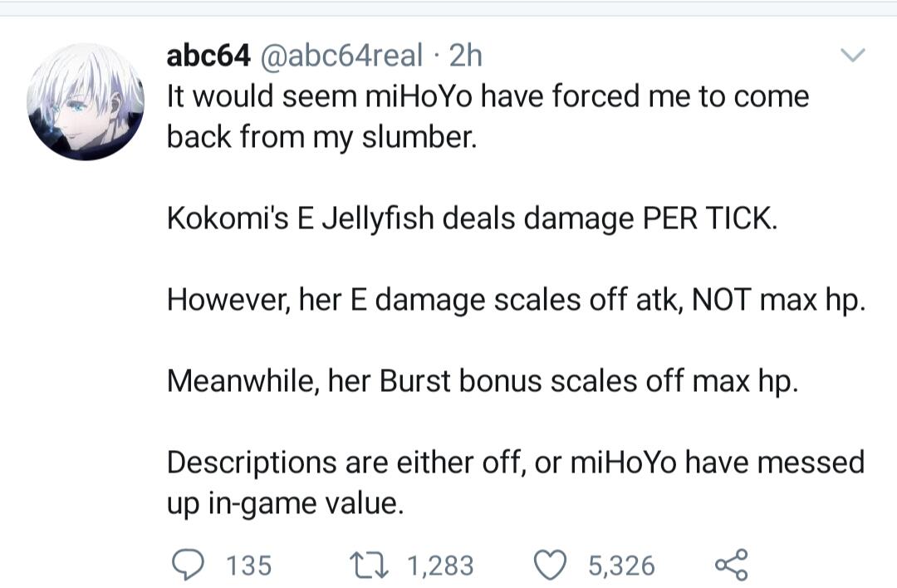Open the abc64 display name profile
This screenshot has width=897, height=588.
[208, 56]
